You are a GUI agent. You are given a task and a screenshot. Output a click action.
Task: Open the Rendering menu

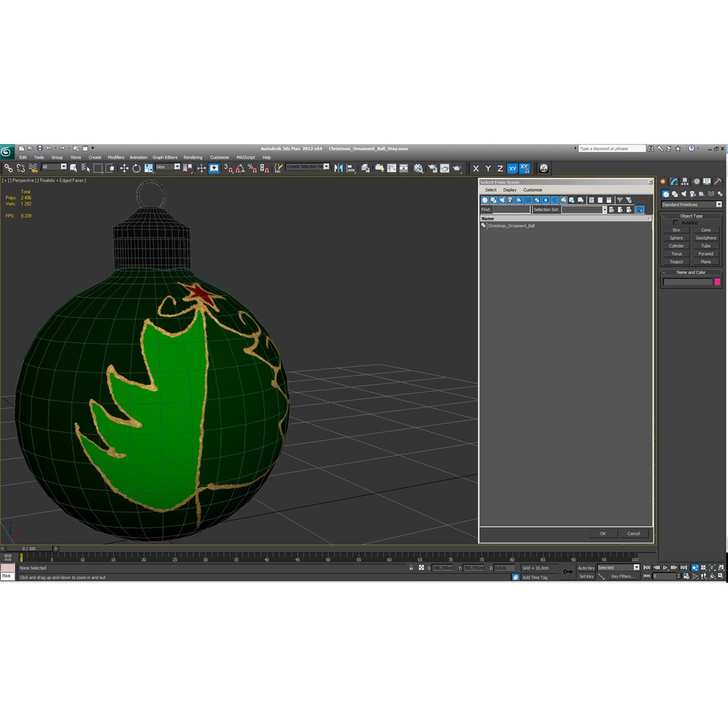coord(193,157)
